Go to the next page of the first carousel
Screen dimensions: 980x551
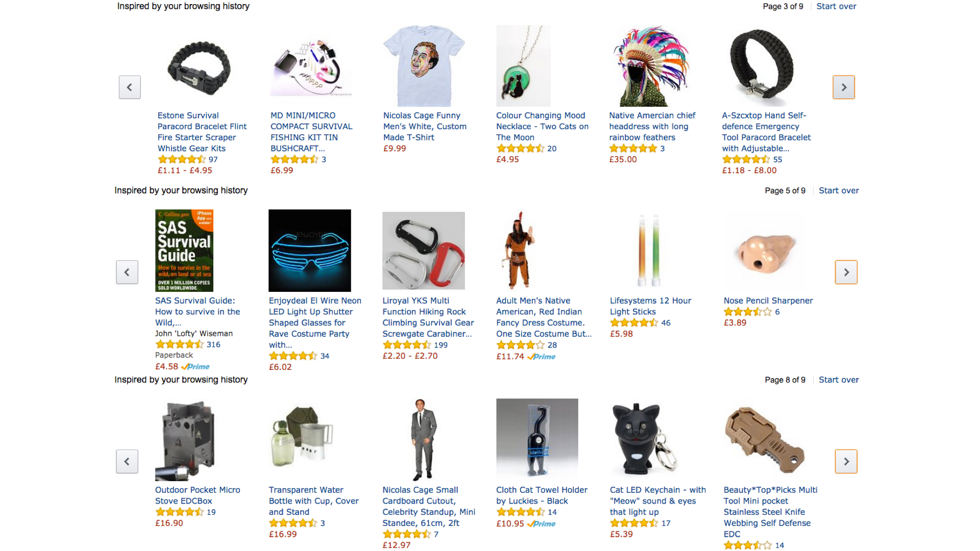point(844,87)
